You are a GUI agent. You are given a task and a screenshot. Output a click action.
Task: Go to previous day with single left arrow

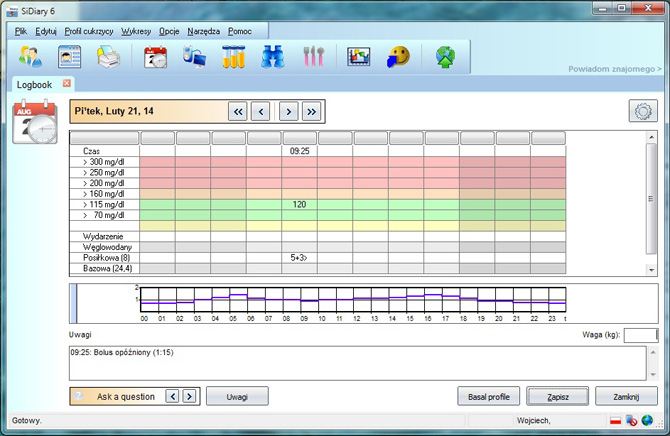(x=261, y=112)
